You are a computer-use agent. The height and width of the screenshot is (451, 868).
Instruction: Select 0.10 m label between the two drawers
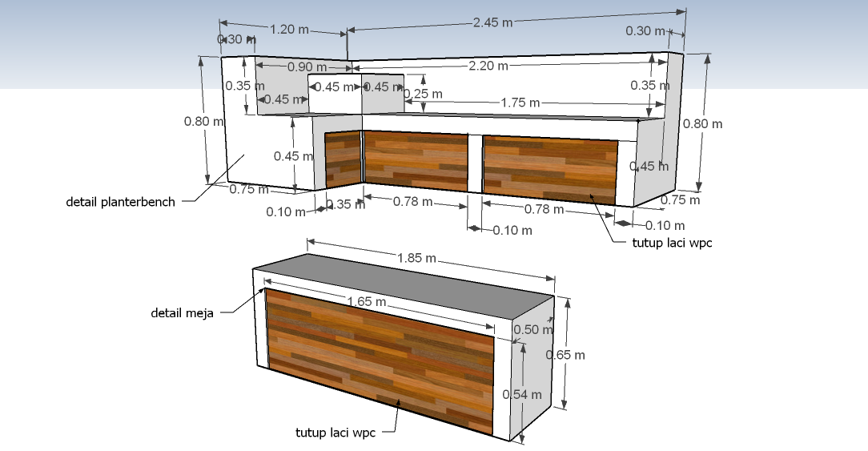(512, 231)
